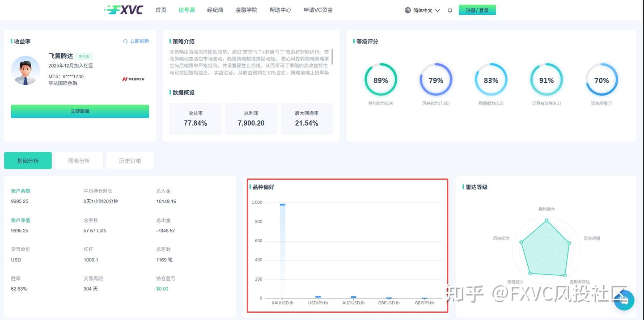
Task: Open the language globe icon
Action: [x=407, y=9]
